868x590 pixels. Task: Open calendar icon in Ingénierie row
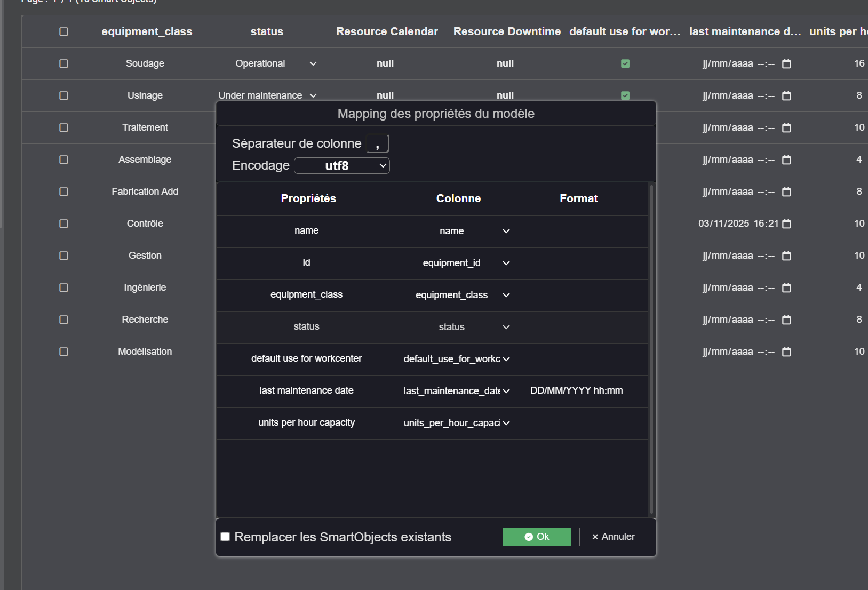pos(786,288)
